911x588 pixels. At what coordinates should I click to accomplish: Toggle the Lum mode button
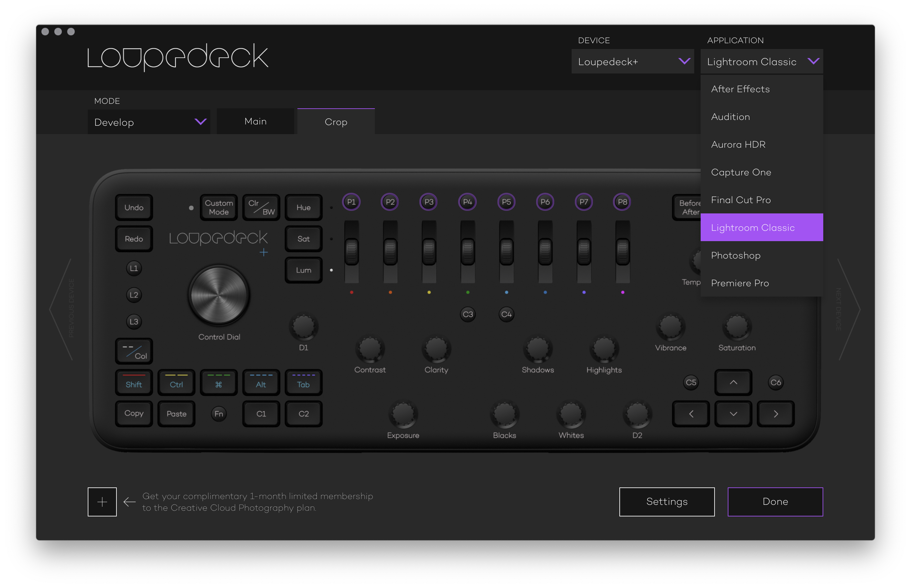coord(303,270)
